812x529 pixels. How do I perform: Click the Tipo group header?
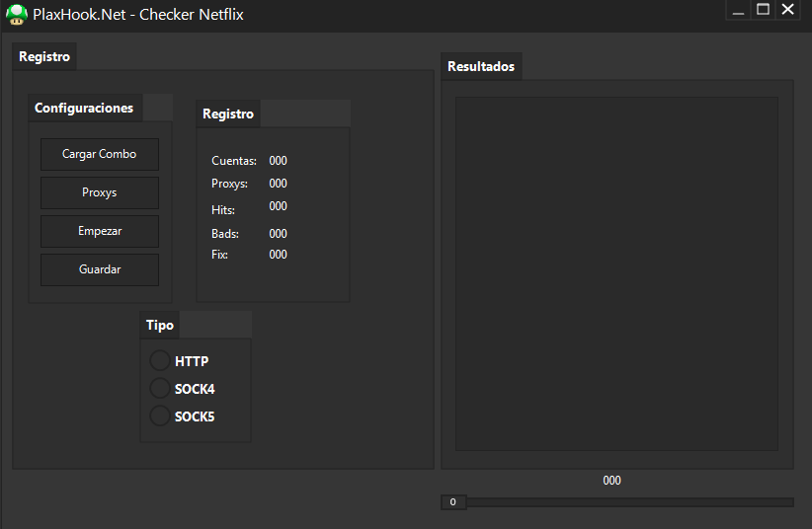tap(160, 325)
